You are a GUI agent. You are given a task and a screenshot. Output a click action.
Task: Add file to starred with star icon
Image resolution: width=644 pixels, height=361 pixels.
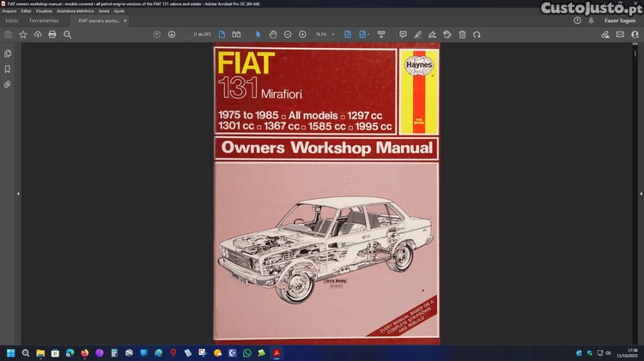pos(23,34)
